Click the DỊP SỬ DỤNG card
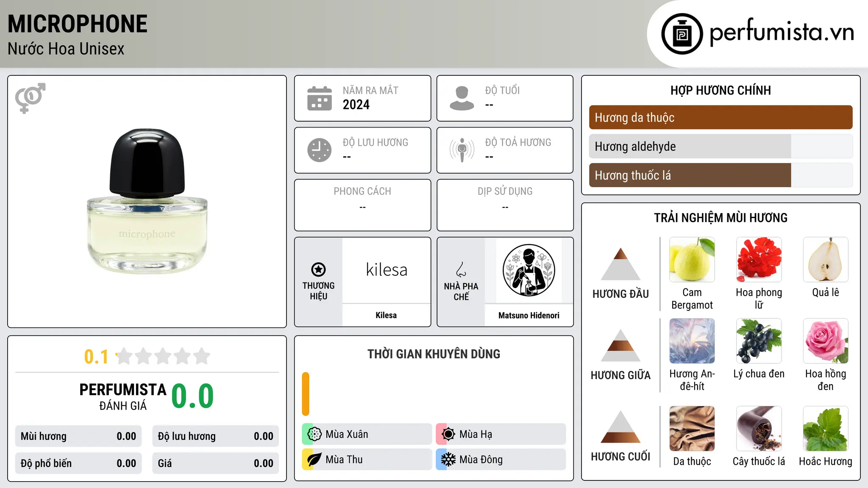The image size is (868, 488). point(505,205)
